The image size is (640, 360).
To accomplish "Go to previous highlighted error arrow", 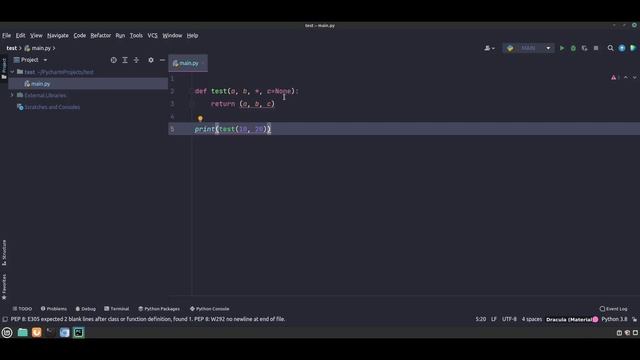I will click(x=626, y=78).
